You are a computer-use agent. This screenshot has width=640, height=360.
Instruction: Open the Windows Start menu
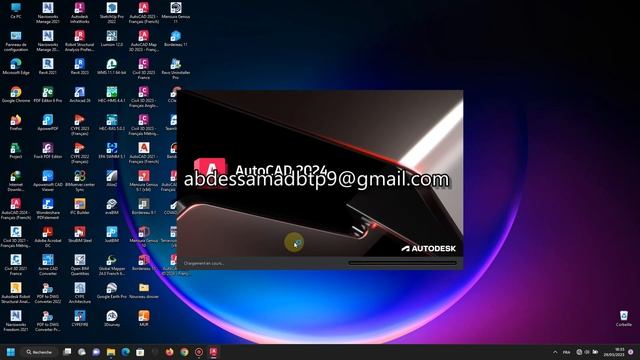[11, 352]
